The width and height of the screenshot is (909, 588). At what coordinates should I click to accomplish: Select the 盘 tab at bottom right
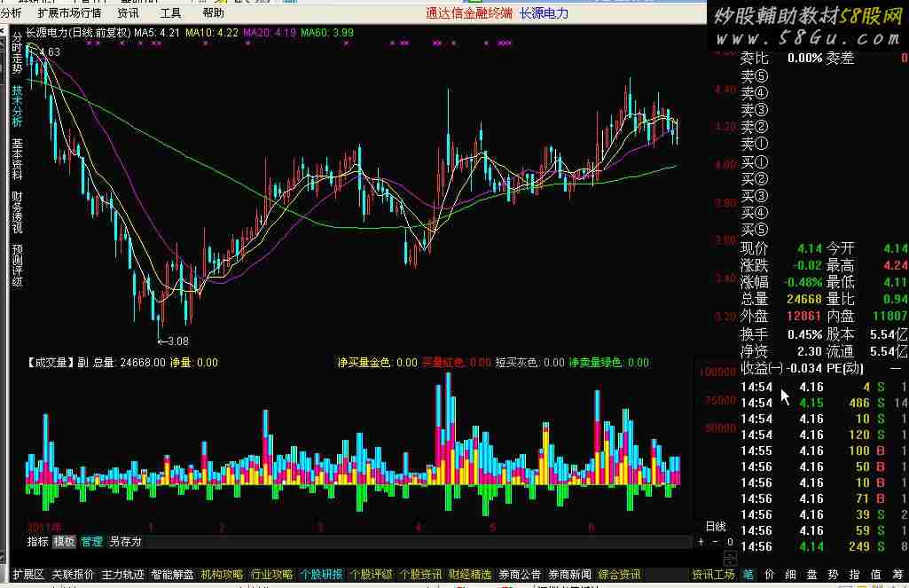[x=811, y=575]
